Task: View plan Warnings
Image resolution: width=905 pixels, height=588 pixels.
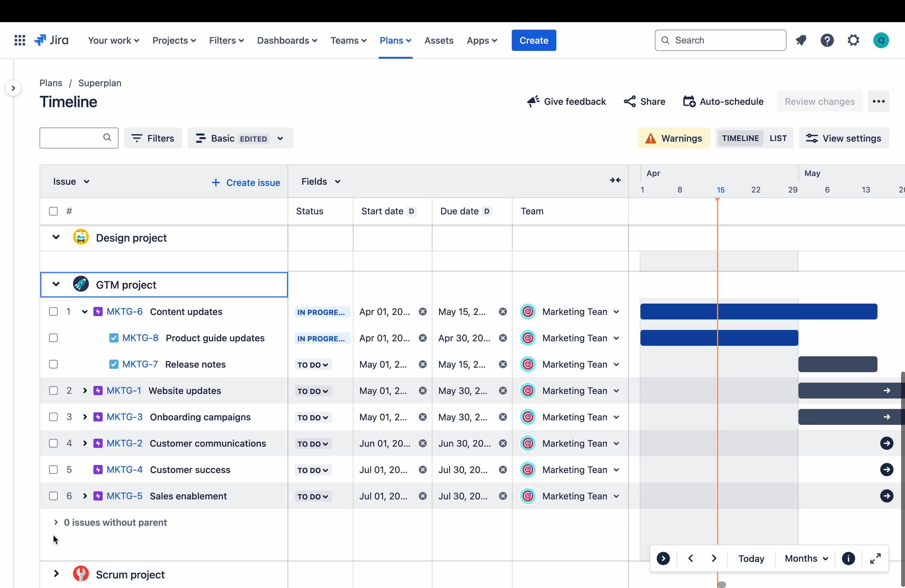Action: 673,138
